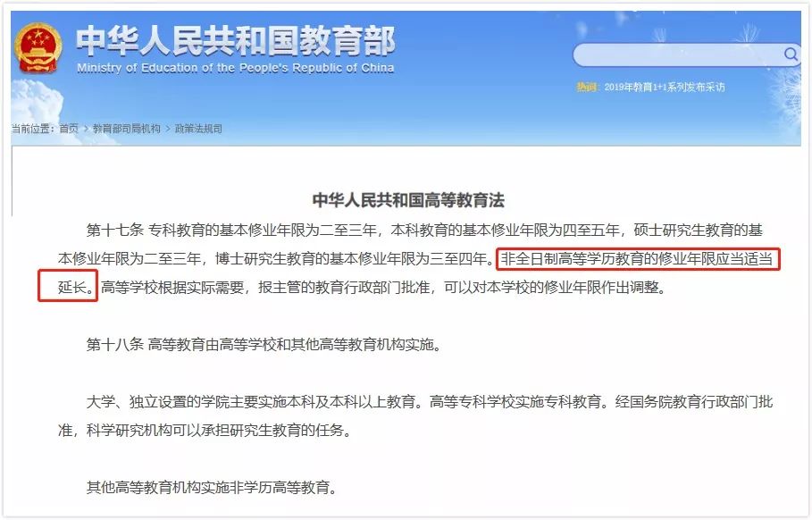Click the 中华人民共和国教育部 site title

(x=236, y=40)
